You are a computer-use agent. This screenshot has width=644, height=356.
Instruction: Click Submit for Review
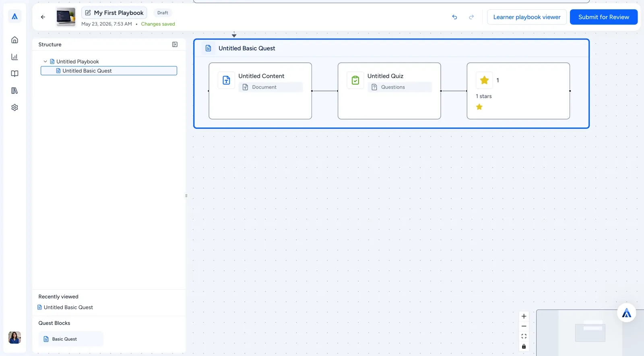pyautogui.click(x=603, y=17)
